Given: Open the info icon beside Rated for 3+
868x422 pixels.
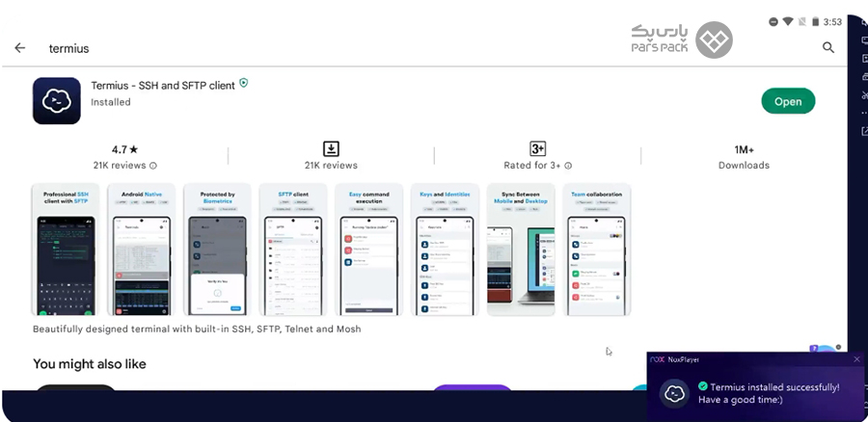Looking at the screenshot, I should coord(568,166).
